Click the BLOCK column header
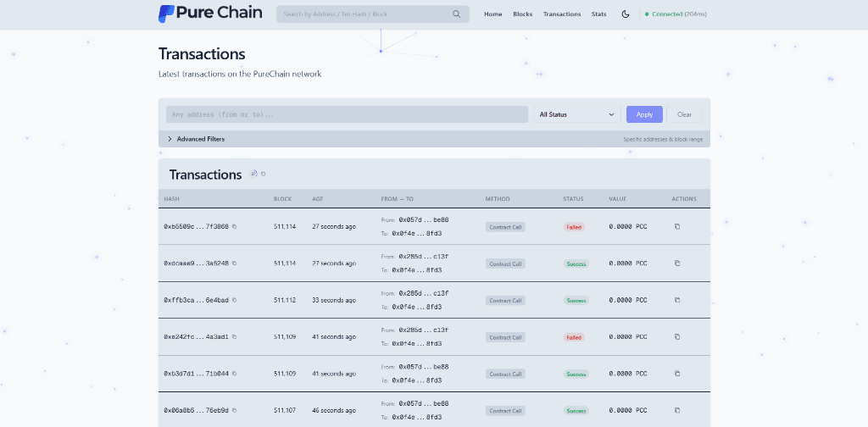 [282, 198]
